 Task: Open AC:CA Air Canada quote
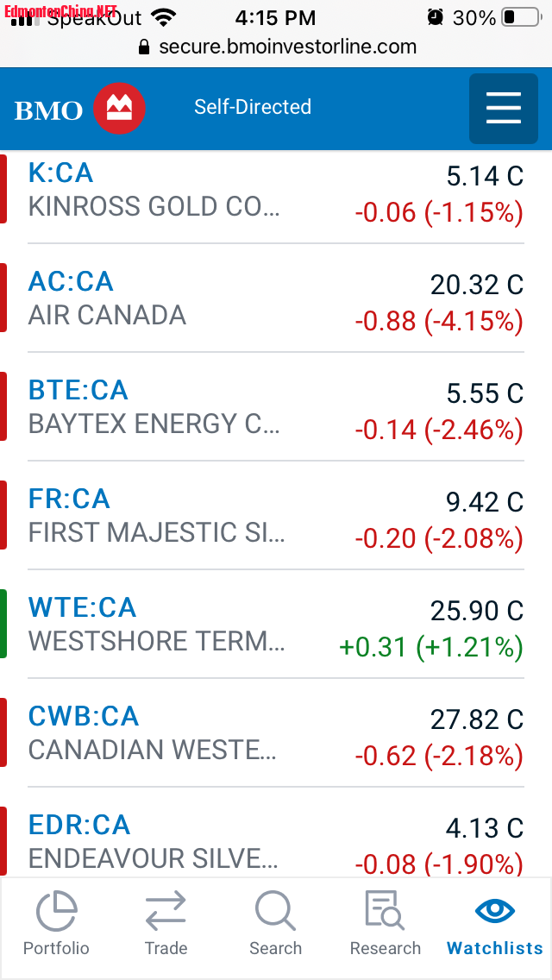[71, 281]
